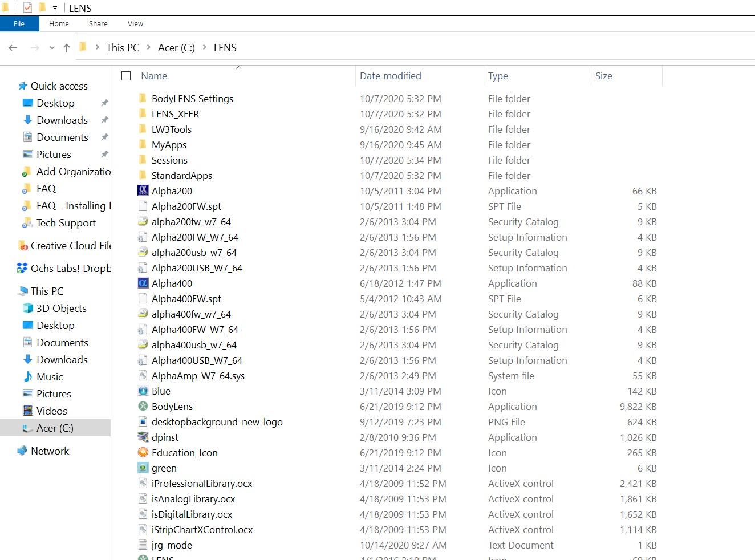Open the View ribbon tab

[135, 23]
